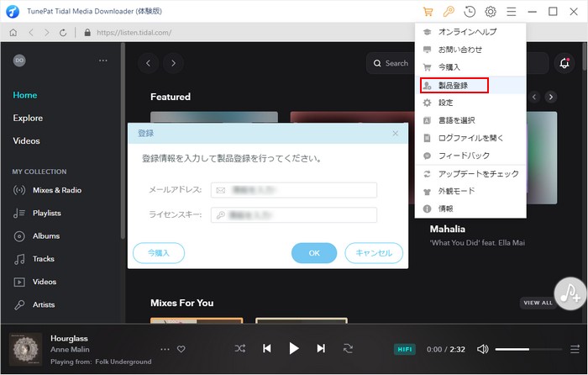Select オンラインヘルプ menu item

pos(470,32)
